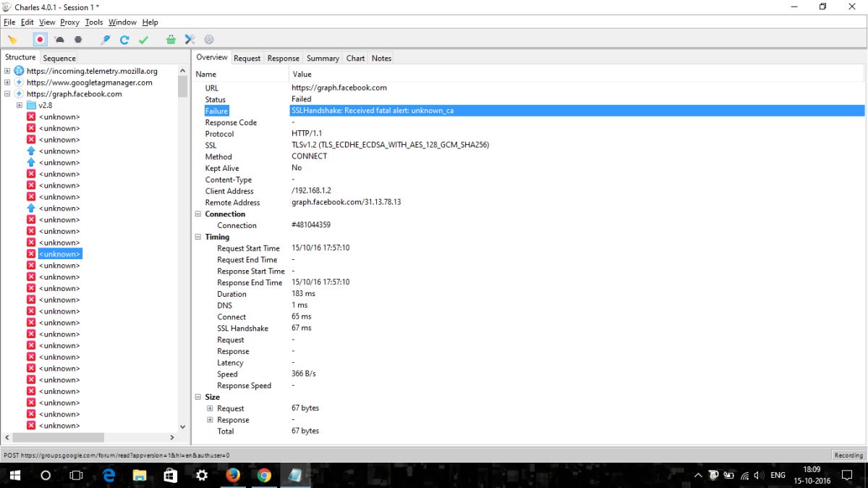
Task: Open the Window menu
Action: [x=123, y=22]
